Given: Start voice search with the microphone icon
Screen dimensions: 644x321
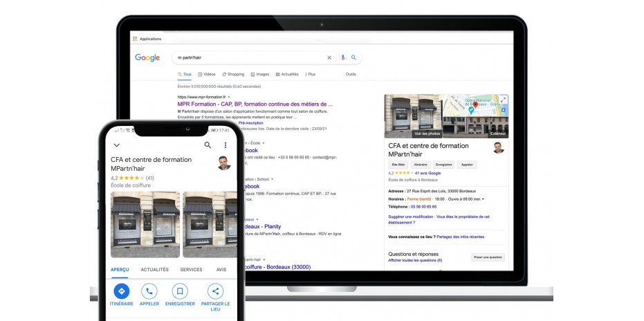Looking at the screenshot, I should point(342,57).
